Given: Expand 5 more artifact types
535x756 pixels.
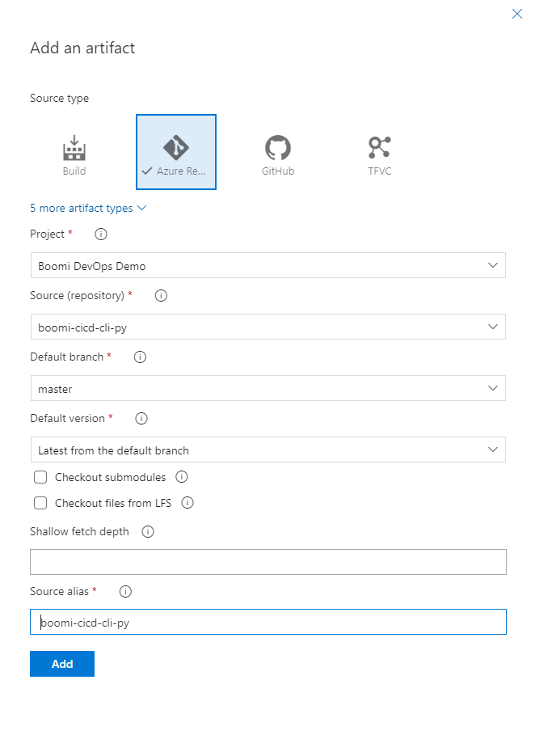Looking at the screenshot, I should [x=88, y=209].
